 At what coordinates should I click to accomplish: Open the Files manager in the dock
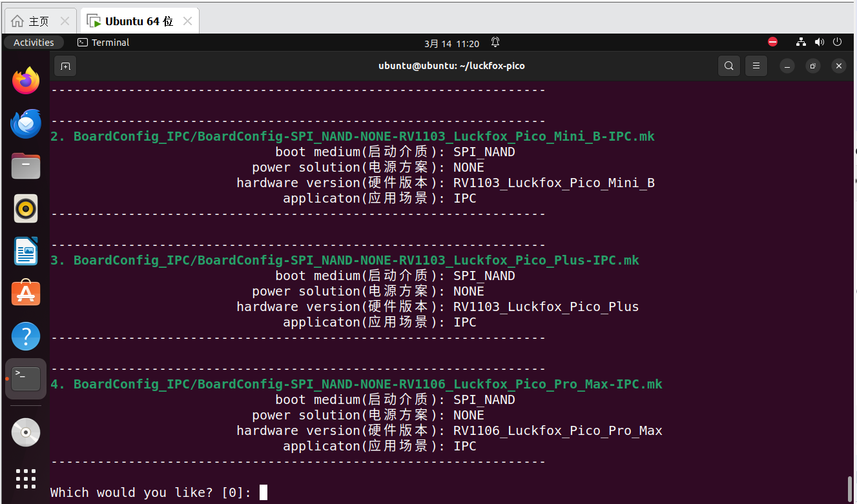[x=26, y=166]
